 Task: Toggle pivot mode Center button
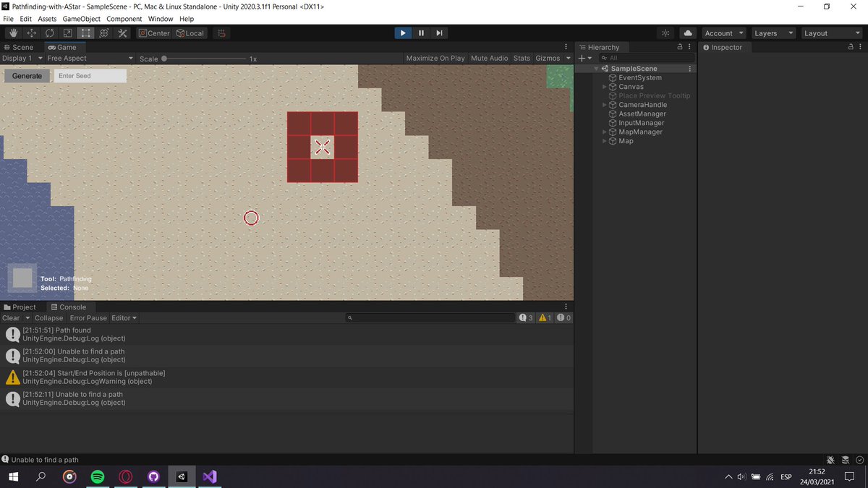154,33
